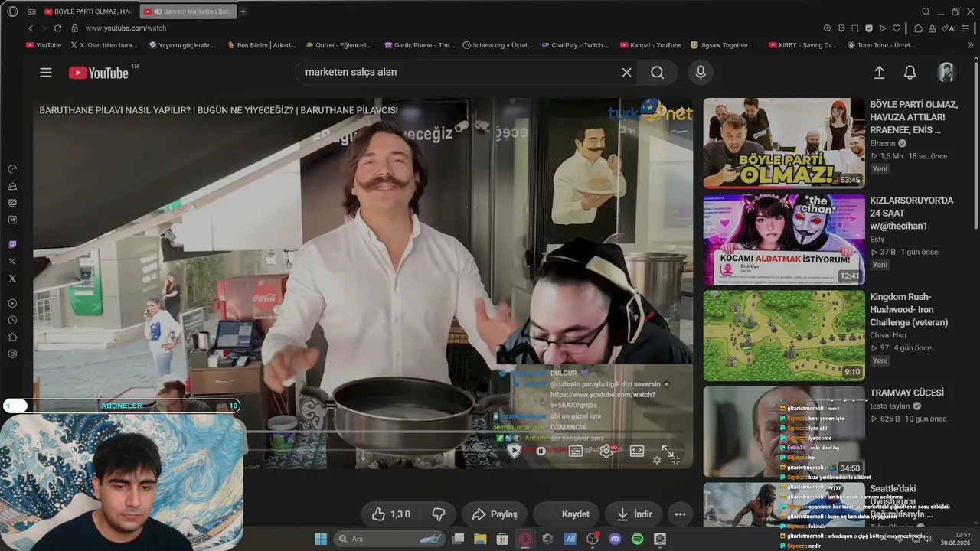Open Opera tab search magnifier in title bar
The width and height of the screenshot is (980, 551).
click(926, 11)
